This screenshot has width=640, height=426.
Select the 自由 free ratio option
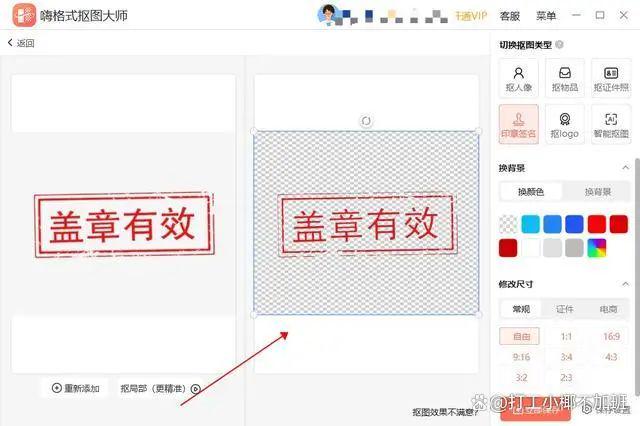[520, 336]
